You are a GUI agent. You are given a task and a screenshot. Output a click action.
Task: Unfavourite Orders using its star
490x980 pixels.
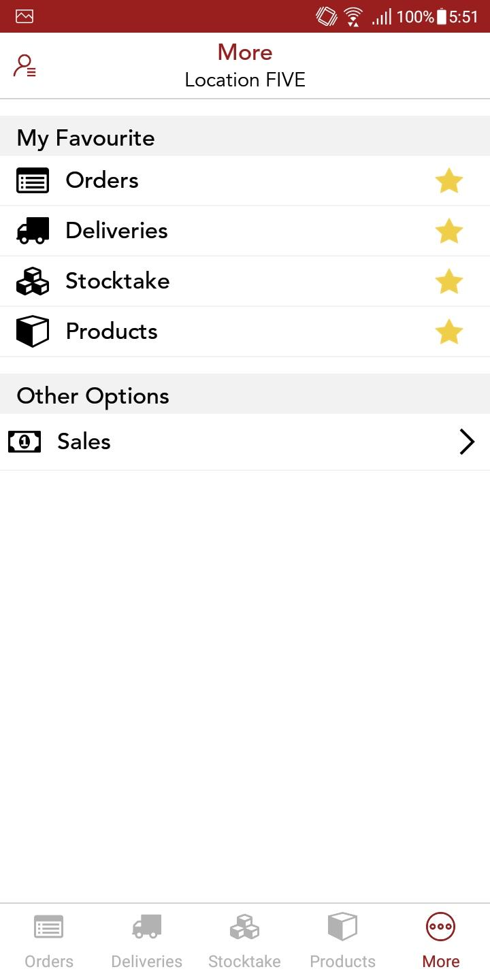click(x=449, y=181)
